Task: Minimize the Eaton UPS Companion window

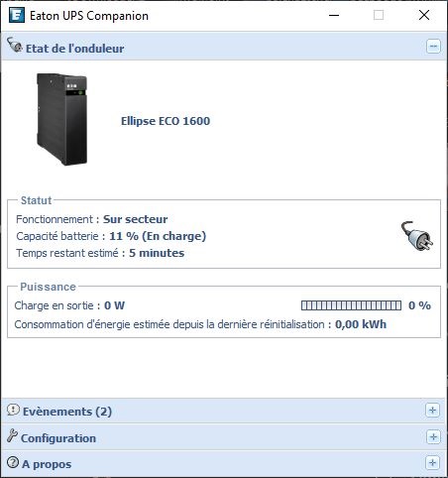Action: pyautogui.click(x=334, y=15)
